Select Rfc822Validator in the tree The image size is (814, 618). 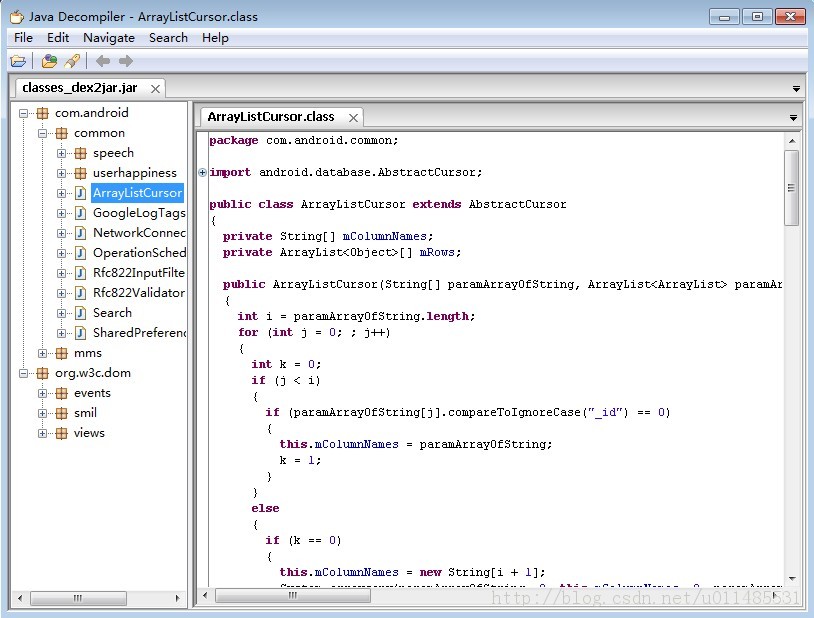click(139, 293)
